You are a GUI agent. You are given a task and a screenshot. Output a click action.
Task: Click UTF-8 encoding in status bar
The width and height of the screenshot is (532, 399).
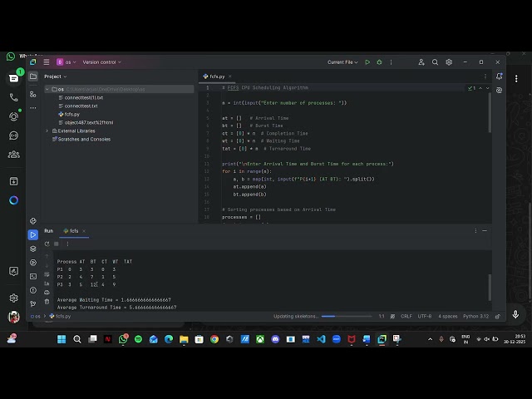[425, 316]
